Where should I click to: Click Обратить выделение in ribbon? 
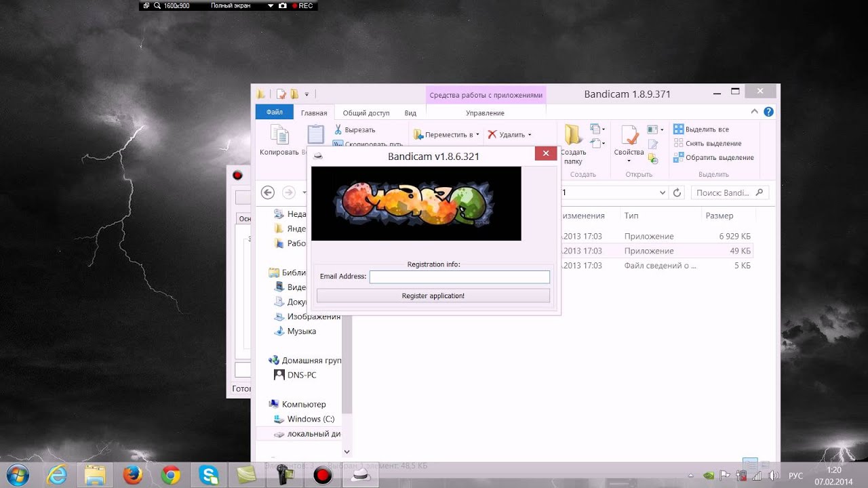[x=714, y=158]
